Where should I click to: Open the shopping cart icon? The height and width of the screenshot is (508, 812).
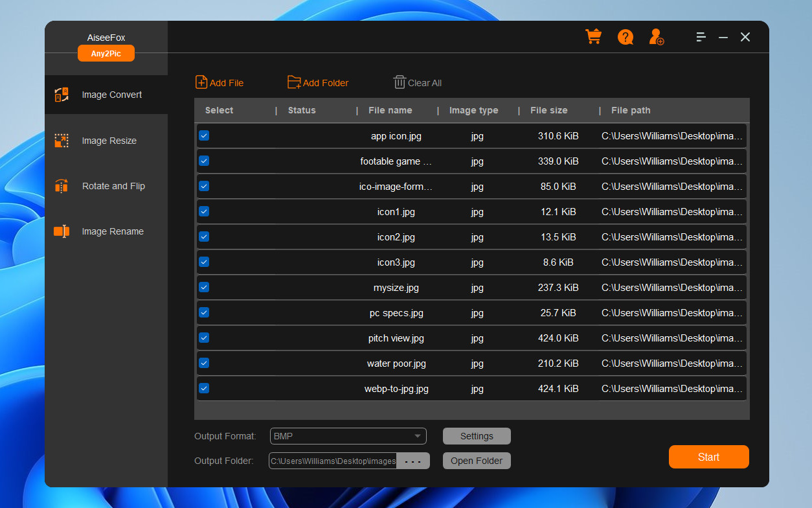593,36
